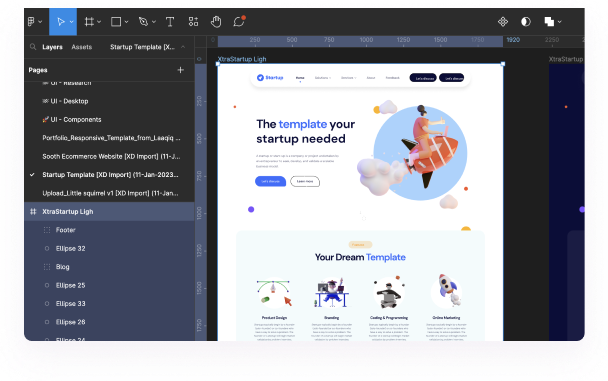Select the Frame tool
Screen dimensions: 608x381
pos(89,22)
